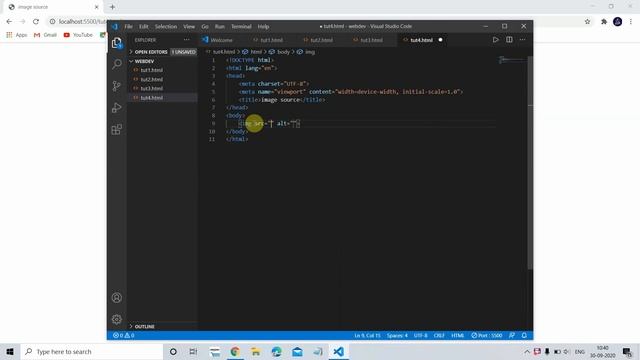
Task: Collapse the WEBDEV folder section
Action: [162, 61]
